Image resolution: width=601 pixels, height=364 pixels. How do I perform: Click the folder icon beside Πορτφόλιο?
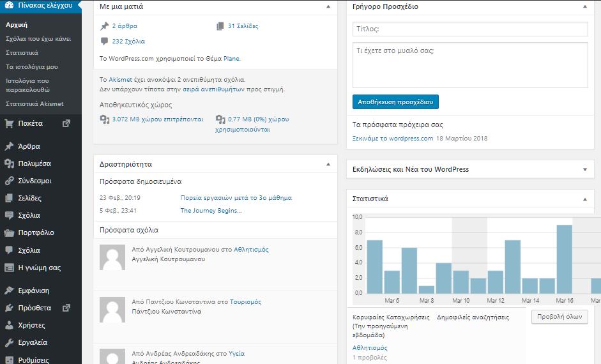click(x=9, y=232)
